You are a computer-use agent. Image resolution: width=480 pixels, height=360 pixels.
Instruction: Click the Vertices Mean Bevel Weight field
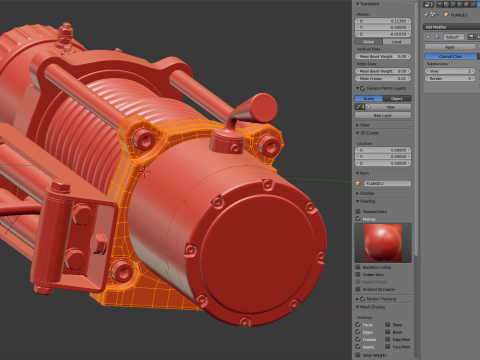click(x=383, y=56)
